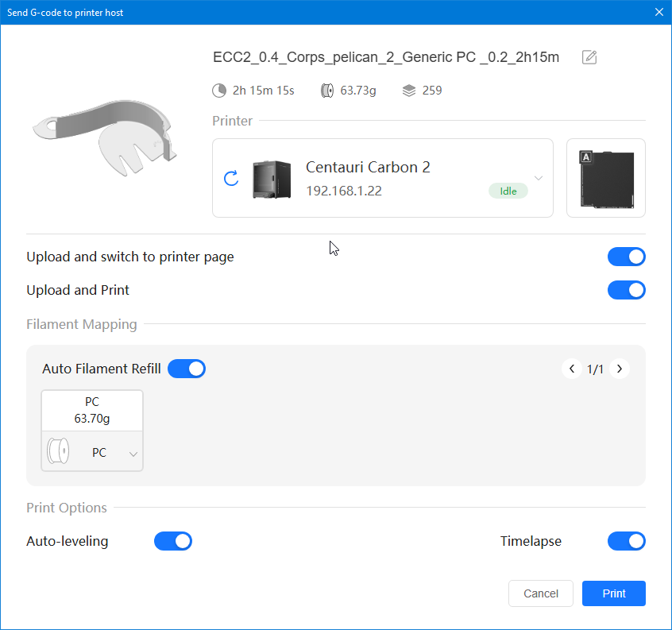This screenshot has width=672, height=630.
Task: Disable the Upload and Print switch
Action: pos(626,290)
